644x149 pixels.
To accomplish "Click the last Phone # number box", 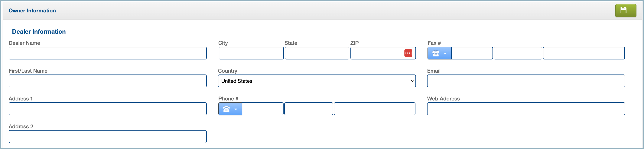I will click(x=374, y=109).
